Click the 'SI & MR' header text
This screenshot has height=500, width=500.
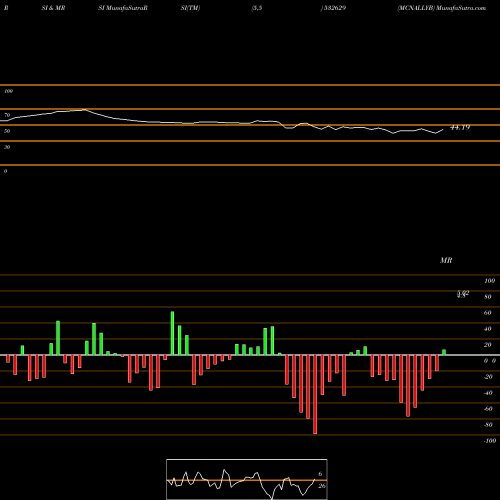[x=53, y=8]
